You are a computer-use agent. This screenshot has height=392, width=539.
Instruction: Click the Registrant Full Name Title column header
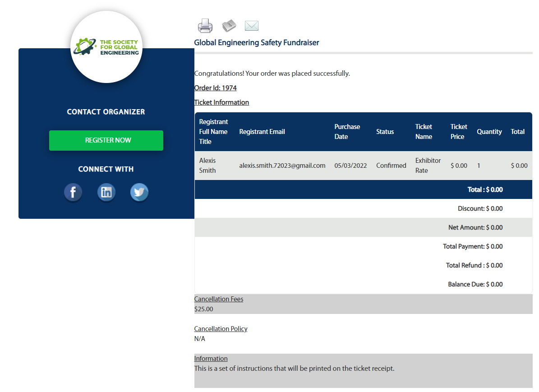(x=213, y=132)
